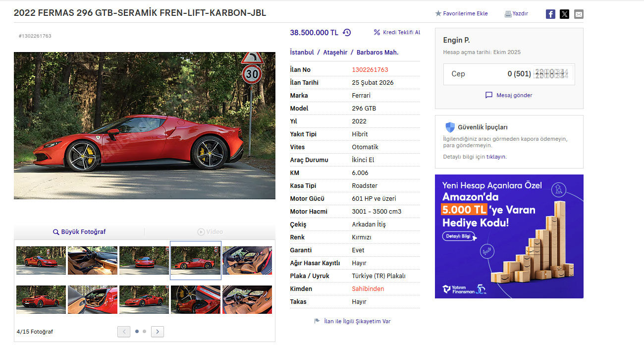Viewport: 644px width, 345px height.
Task: Click Detaylı Bilgi button in Amazon ad
Action: pyautogui.click(x=459, y=236)
